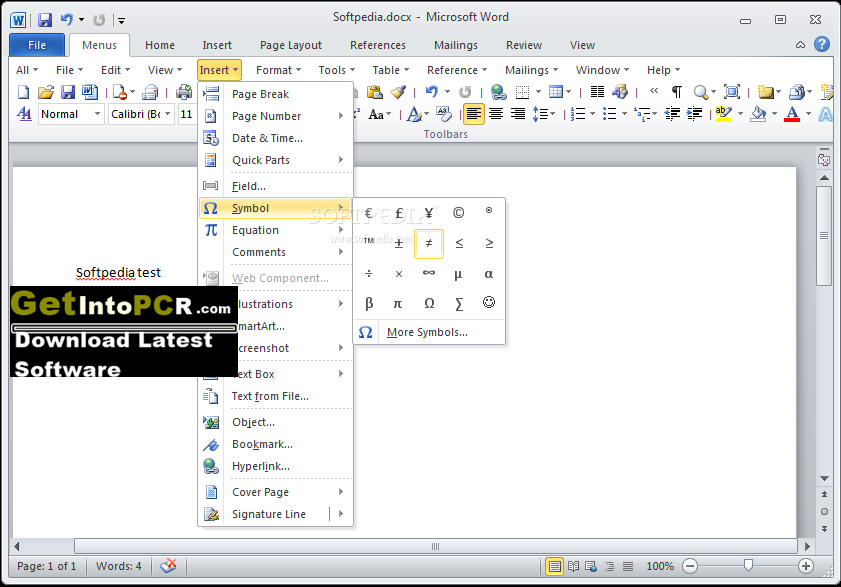Screen dimensions: 841x587
Task: Insert the copyright symbol
Action: pos(458,214)
